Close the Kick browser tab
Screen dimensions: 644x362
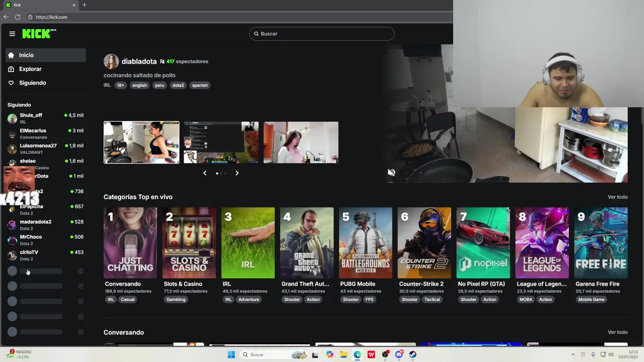tap(74, 5)
